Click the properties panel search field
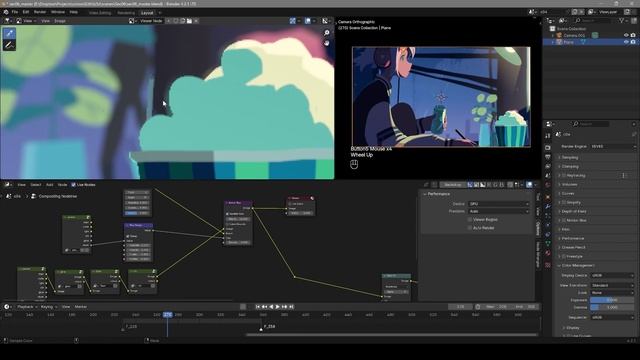Viewport: 640px width, 360px height. tap(591, 124)
